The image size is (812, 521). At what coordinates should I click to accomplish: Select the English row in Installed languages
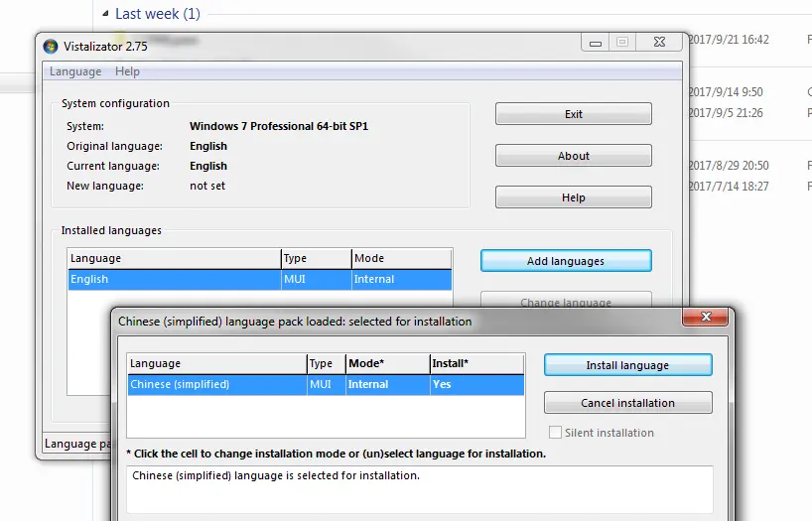tap(260, 279)
